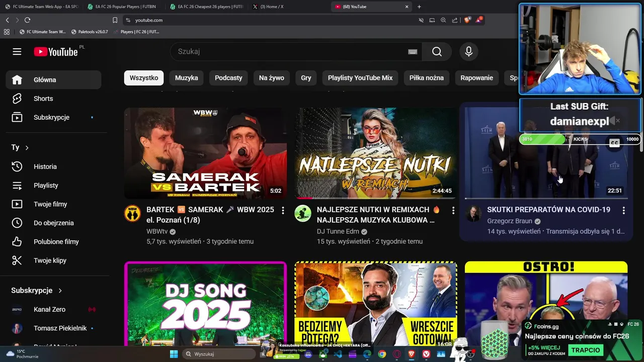Screen dimensions: 644x362
Task: Open the YouTube hamburger guide menu
Action: click(17, 52)
